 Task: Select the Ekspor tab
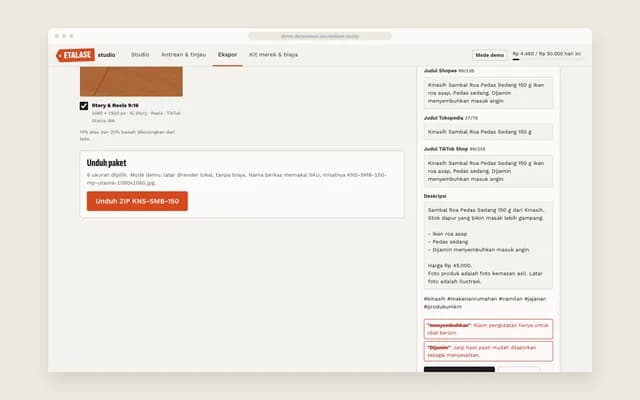point(227,55)
